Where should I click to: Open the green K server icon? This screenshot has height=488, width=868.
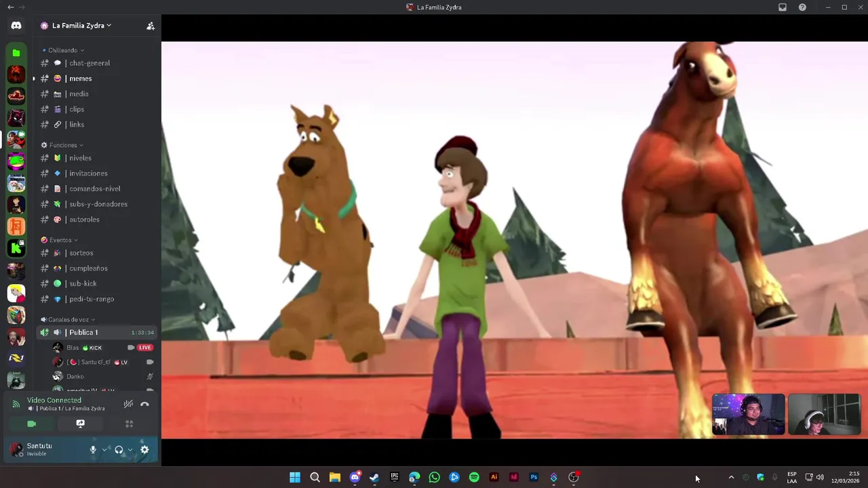[x=16, y=249]
